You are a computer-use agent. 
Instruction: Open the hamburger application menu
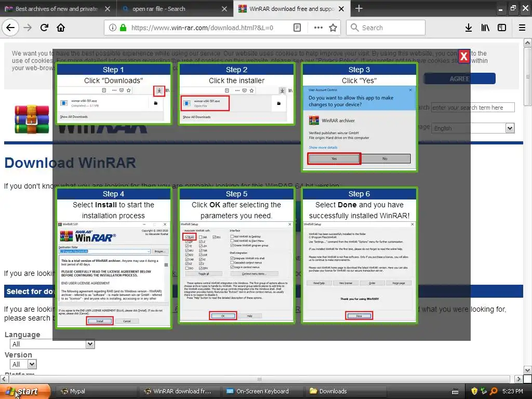point(522,28)
